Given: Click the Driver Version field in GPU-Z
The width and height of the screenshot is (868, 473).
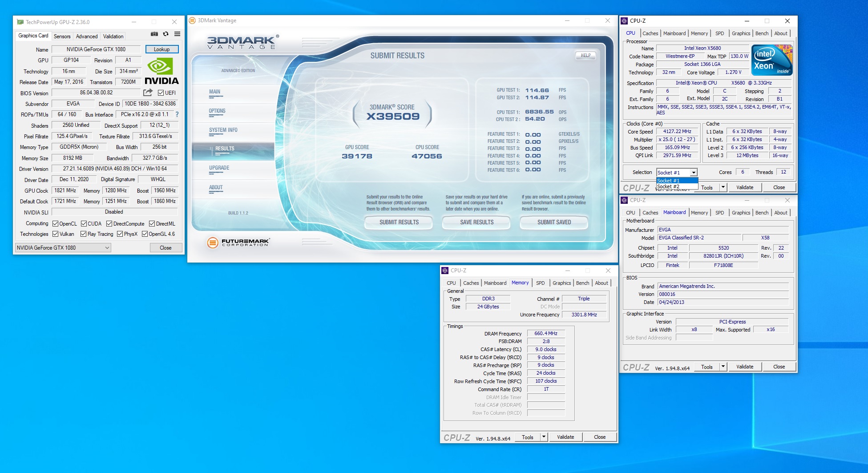Looking at the screenshot, I should coord(115,169).
